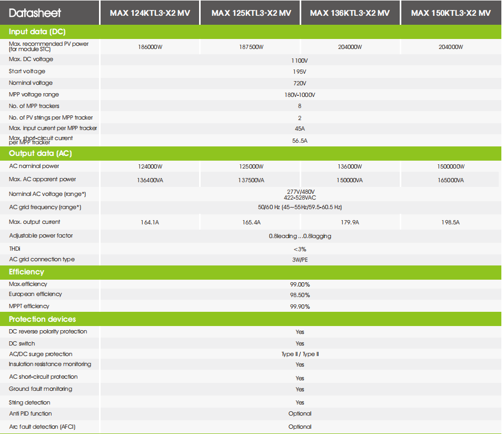
Task: Click the MAX 136KTL3-X2 MV column header
Action: (x=350, y=13)
